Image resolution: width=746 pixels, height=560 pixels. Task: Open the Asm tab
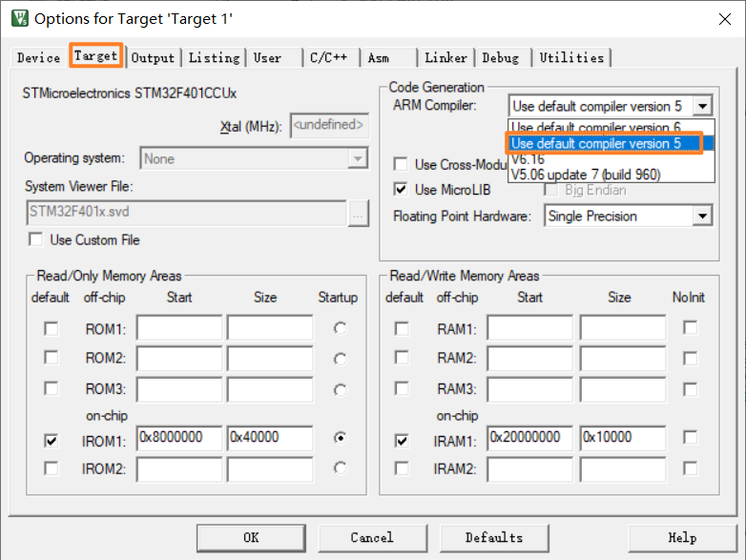379,58
